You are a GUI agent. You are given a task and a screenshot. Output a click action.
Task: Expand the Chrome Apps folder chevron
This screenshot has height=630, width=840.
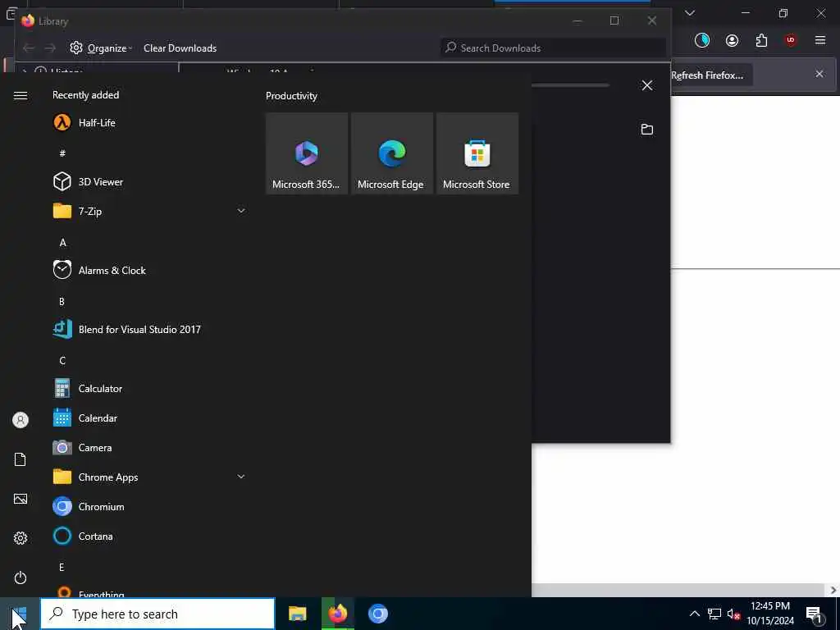(241, 477)
